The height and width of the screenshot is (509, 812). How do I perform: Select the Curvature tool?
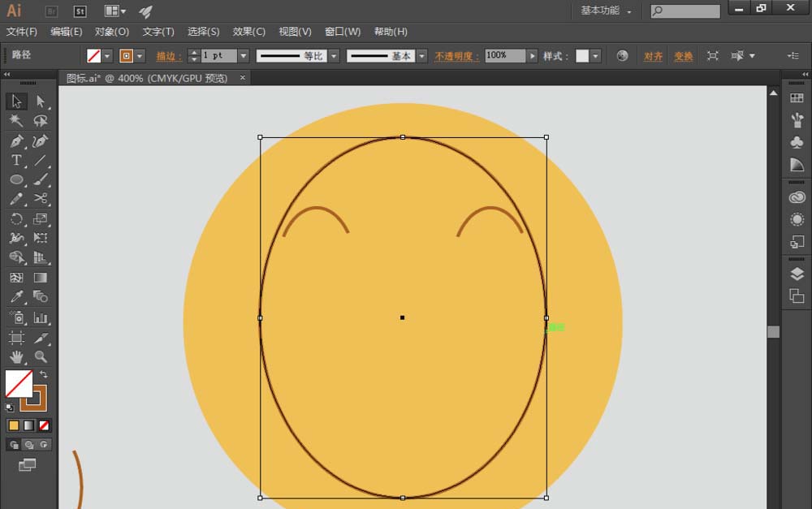point(41,140)
